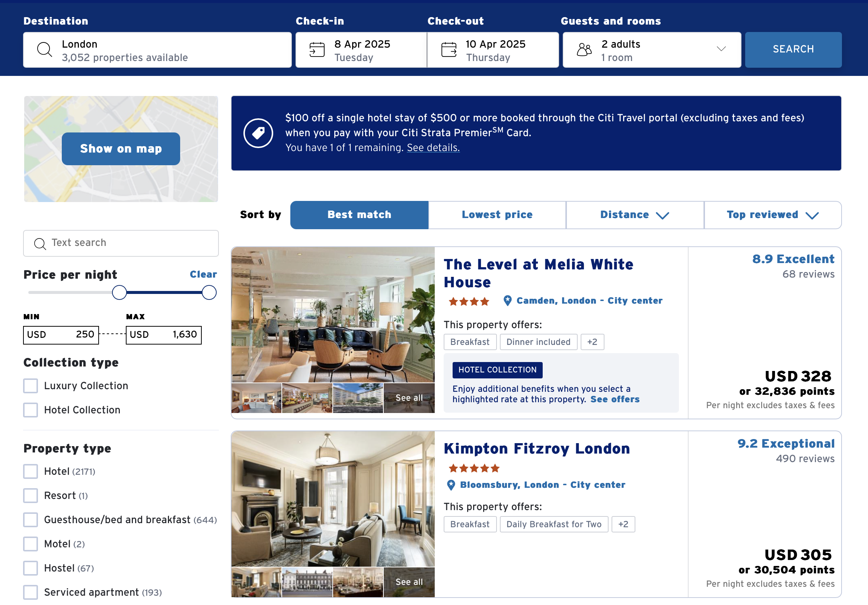Click the destination search magnifier icon
The height and width of the screenshot is (605, 868).
(45, 49)
